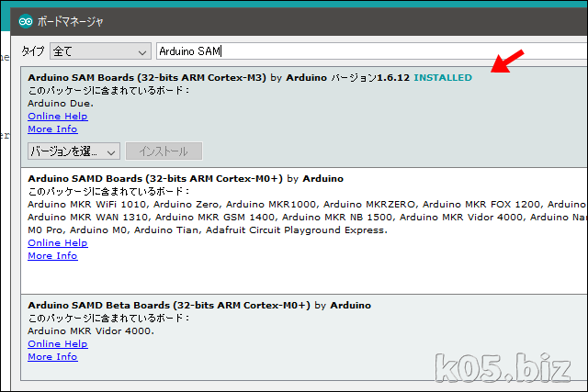Select the Arduino SAM Boards (Cortex-M3) title

point(147,78)
